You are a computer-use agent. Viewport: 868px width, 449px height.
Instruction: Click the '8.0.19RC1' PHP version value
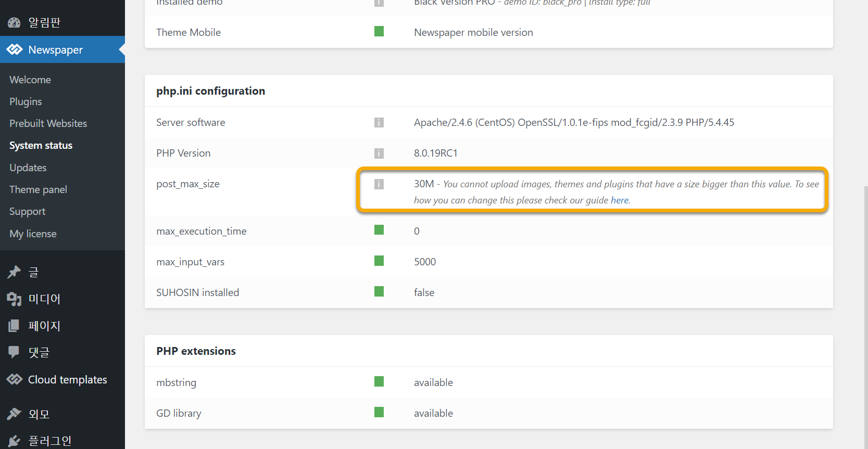pos(436,153)
